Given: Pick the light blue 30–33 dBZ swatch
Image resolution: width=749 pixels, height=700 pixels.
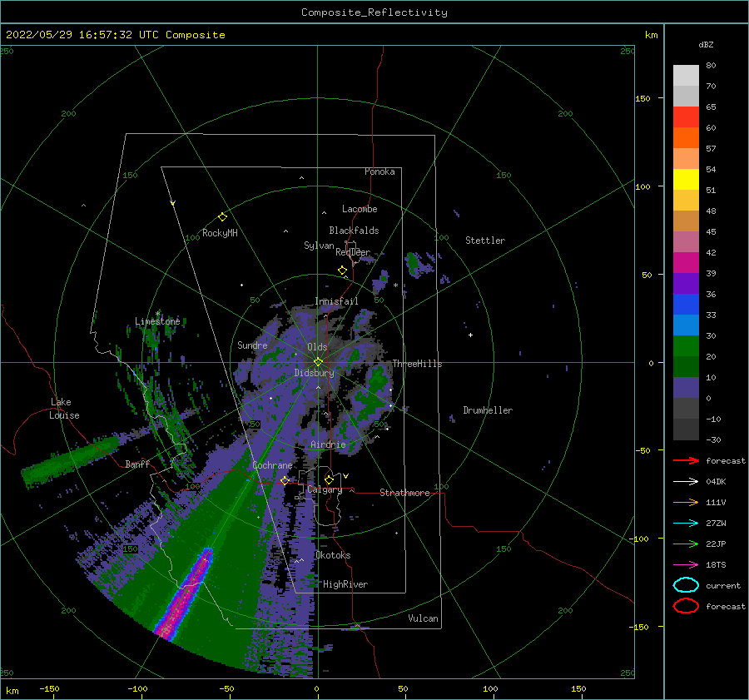Looking at the screenshot, I should click(x=686, y=325).
